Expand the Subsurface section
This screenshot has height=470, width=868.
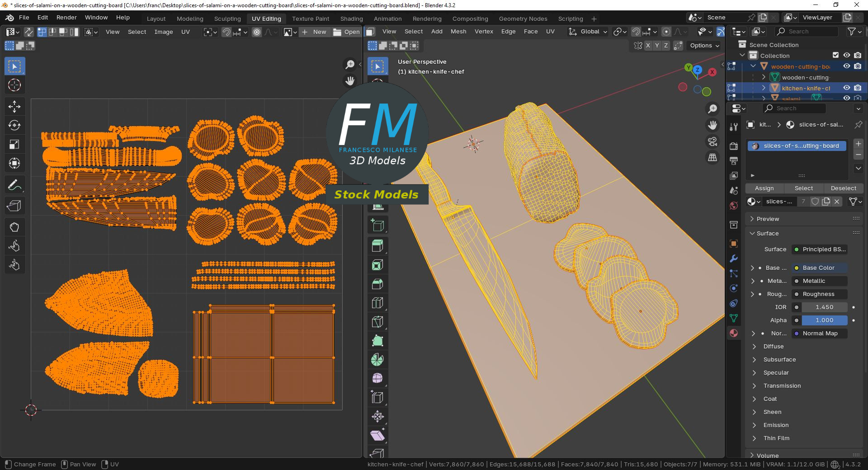(x=754, y=360)
